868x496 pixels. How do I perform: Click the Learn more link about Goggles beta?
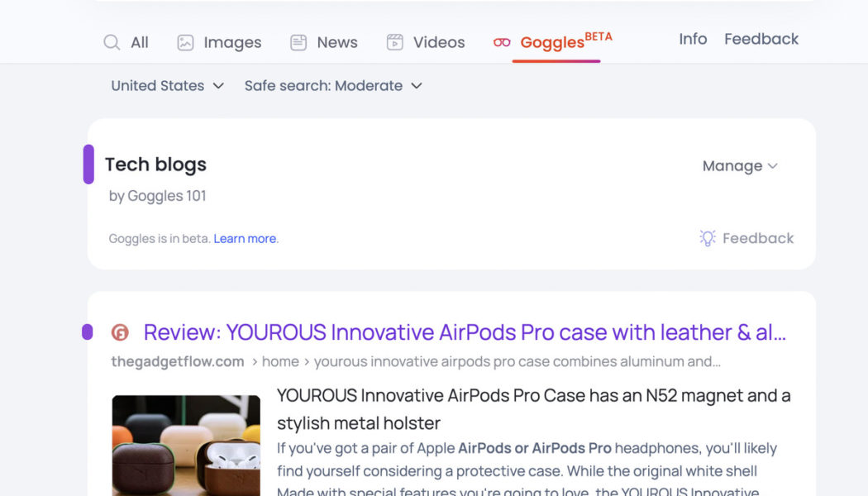coord(245,238)
